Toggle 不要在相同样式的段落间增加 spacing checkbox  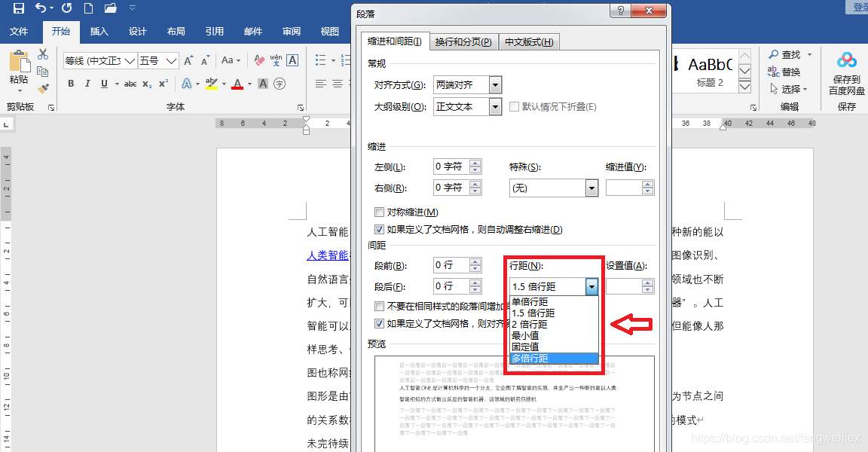click(379, 306)
